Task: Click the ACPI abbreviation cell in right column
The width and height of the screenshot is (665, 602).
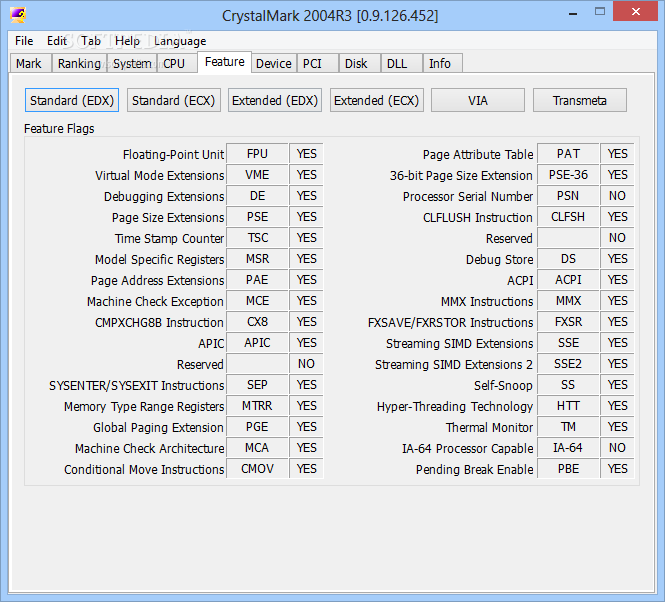Action: click(x=568, y=280)
